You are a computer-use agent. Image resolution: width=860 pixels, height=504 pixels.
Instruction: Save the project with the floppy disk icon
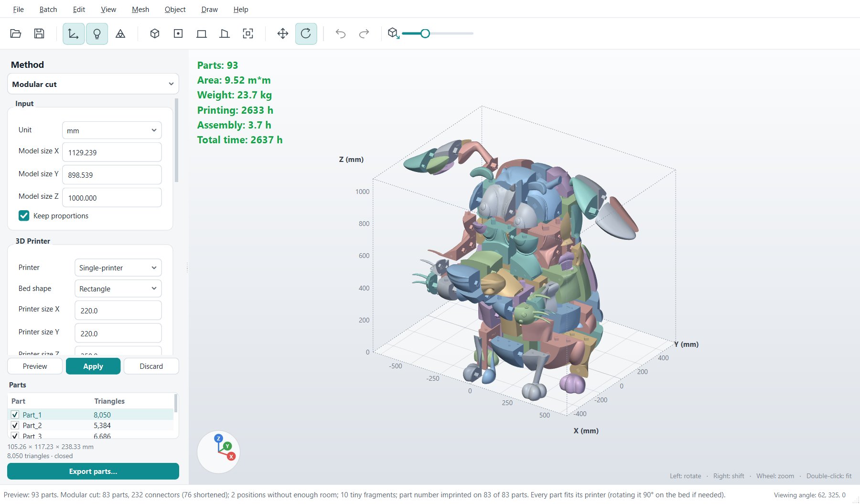(39, 33)
